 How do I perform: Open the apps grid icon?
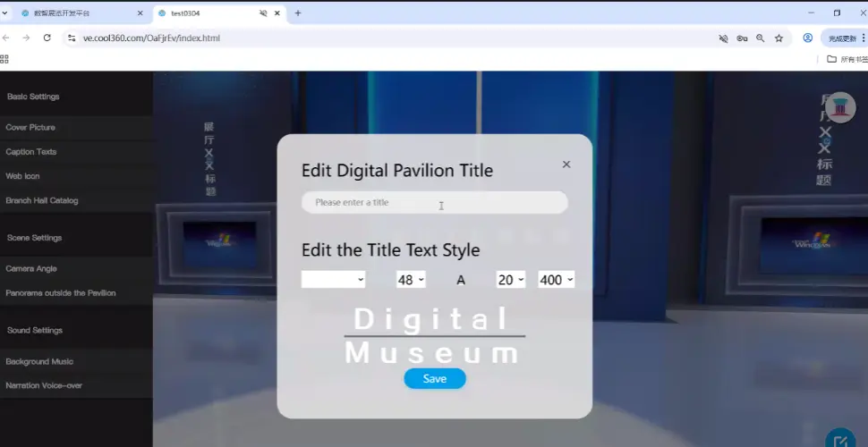[x=4, y=59]
